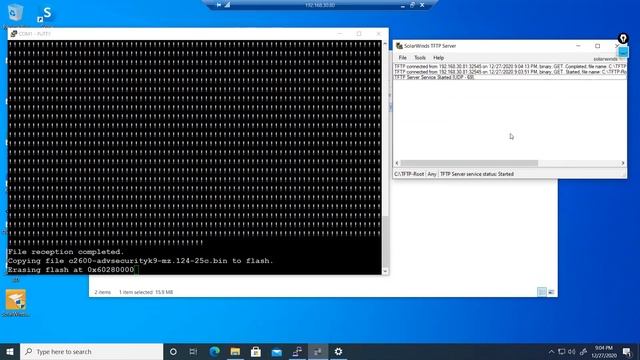Screen dimensions: 640x360
Task: Click the 'Erasing flash at 0x60280000' line
Action: (x=71, y=270)
